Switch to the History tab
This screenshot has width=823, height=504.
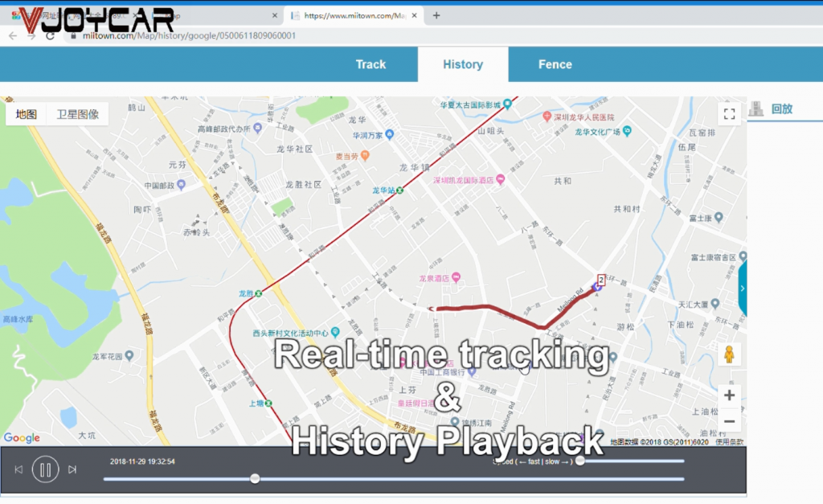point(463,64)
